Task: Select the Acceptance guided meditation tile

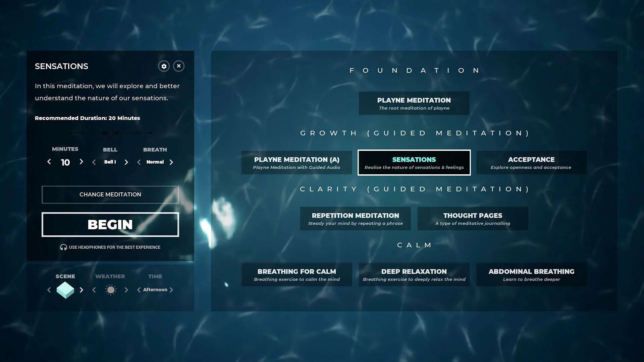Action: coord(531,162)
